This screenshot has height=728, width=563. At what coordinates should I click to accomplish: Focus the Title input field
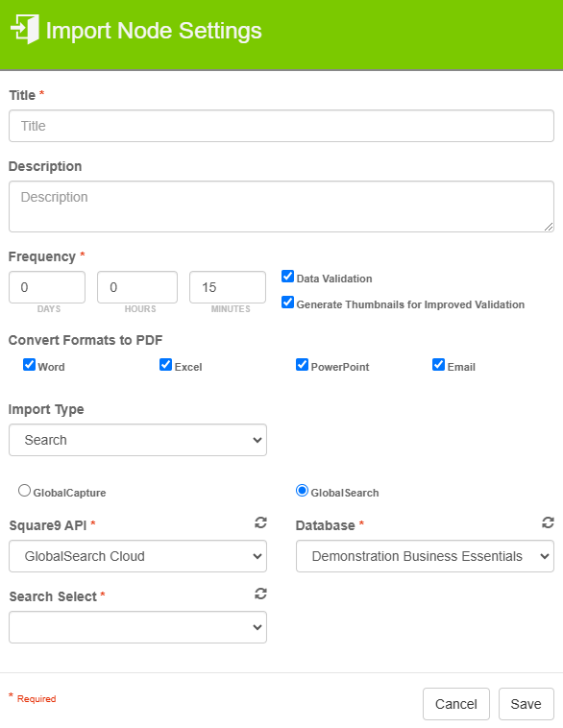coord(281,126)
